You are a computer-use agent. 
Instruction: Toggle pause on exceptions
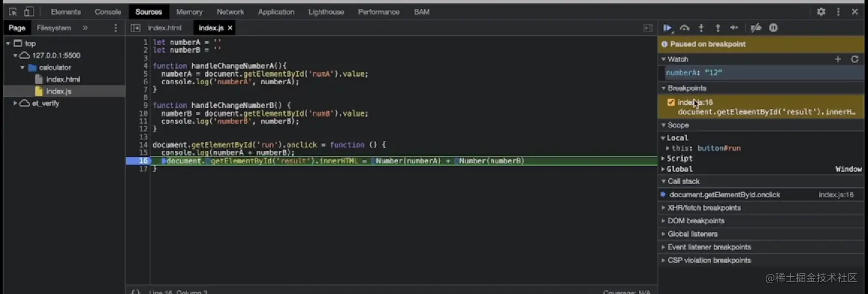point(773,28)
